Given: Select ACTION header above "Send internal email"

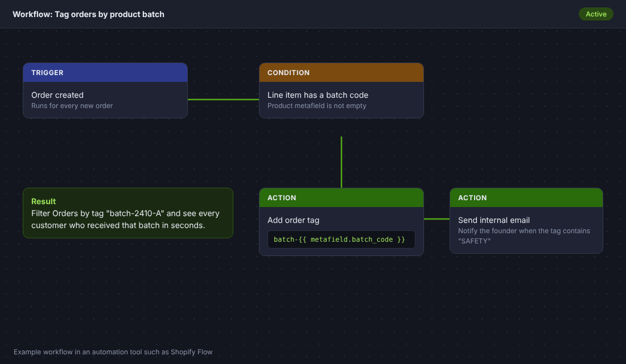Looking at the screenshot, I should click(526, 197).
